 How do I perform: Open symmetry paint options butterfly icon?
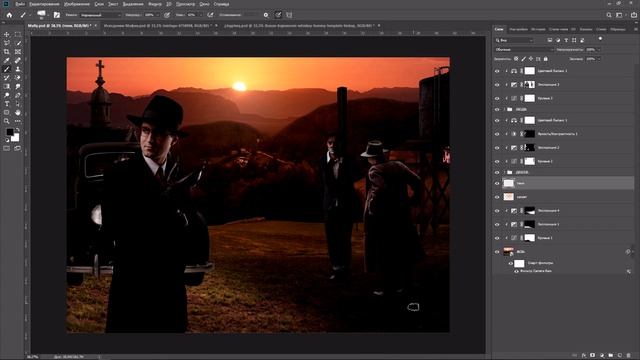pyautogui.click(x=289, y=15)
